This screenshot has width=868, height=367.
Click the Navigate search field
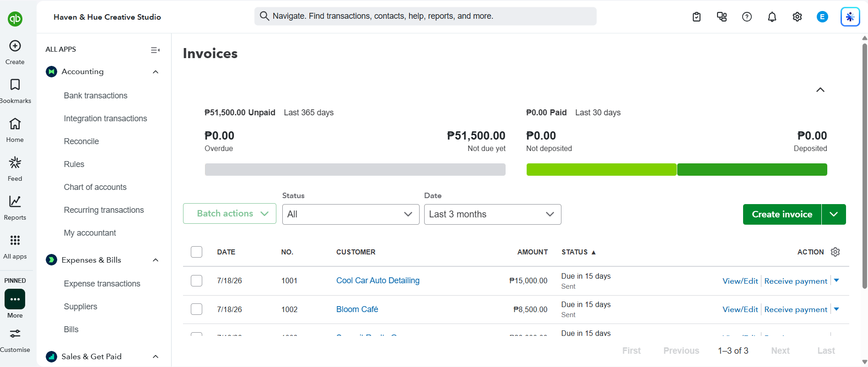coord(426,16)
